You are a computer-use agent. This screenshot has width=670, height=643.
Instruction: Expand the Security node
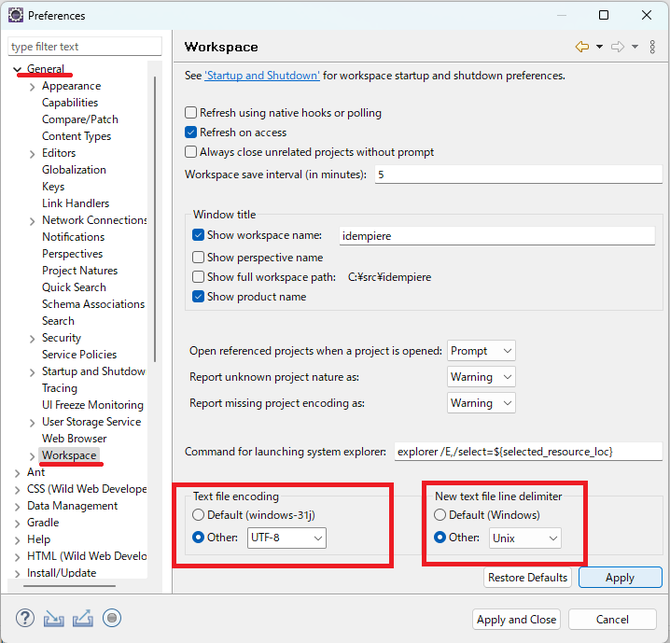(32, 339)
